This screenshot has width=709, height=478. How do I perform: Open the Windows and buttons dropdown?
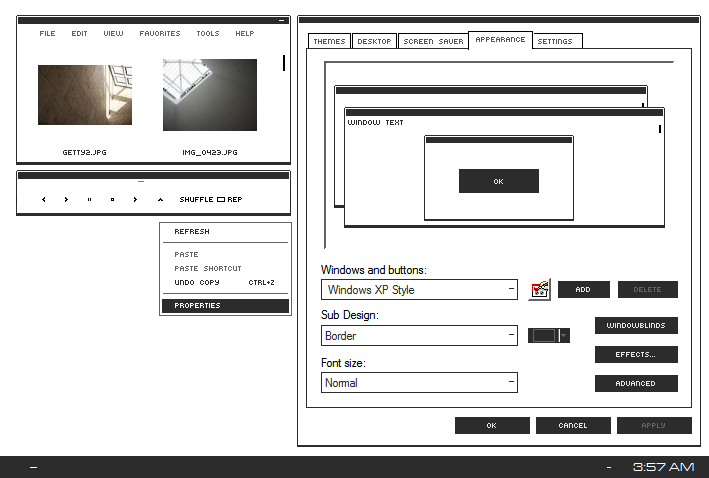tap(419, 289)
